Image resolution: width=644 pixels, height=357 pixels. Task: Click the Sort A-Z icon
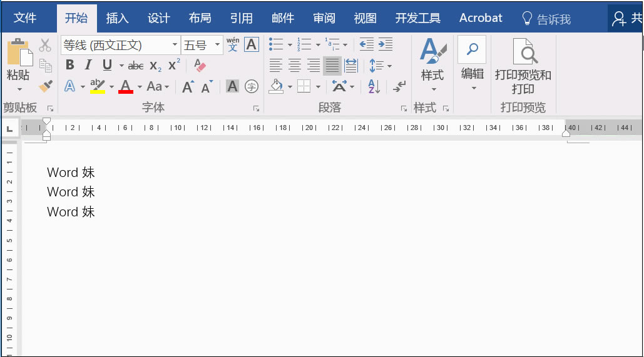coord(374,86)
